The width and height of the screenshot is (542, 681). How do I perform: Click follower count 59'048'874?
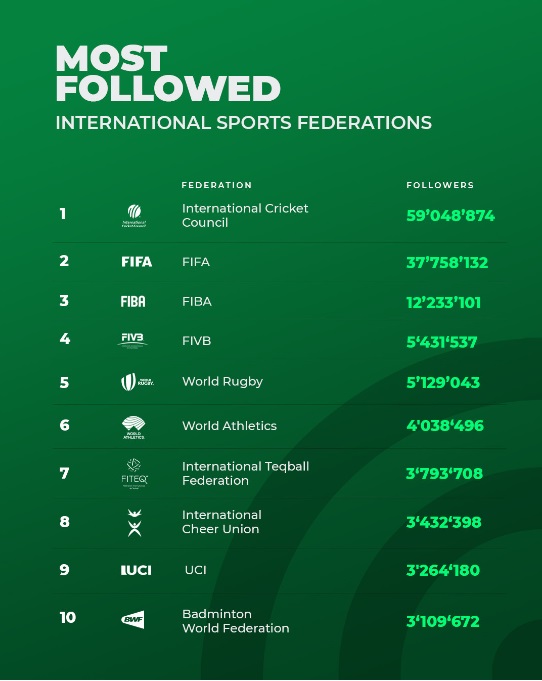450,216
